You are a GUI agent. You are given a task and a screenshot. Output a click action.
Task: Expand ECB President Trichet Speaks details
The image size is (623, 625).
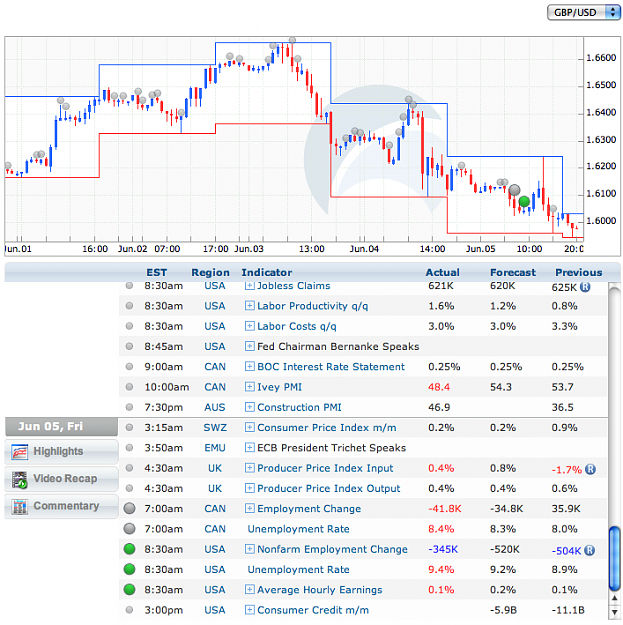[250, 448]
